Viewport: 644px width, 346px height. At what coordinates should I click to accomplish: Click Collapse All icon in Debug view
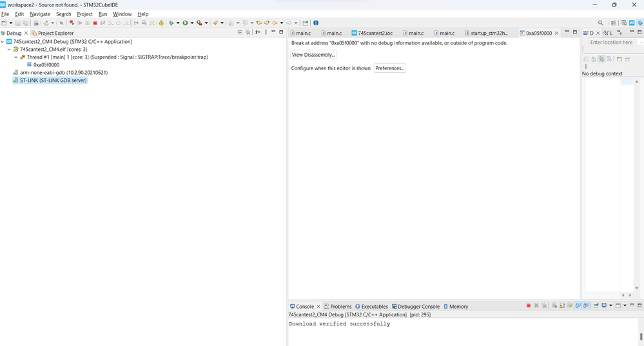click(x=240, y=32)
